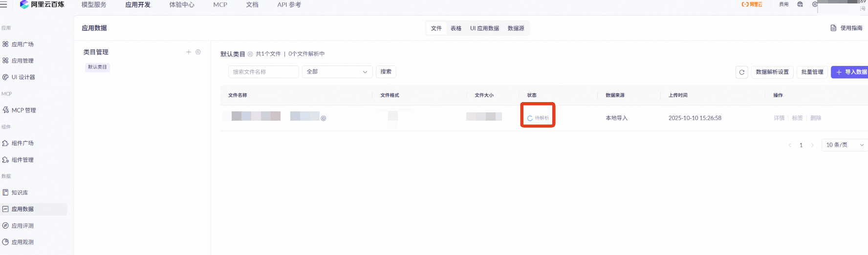Select page 1 in pagination
Screen dimensions: 868x255
pos(801,145)
